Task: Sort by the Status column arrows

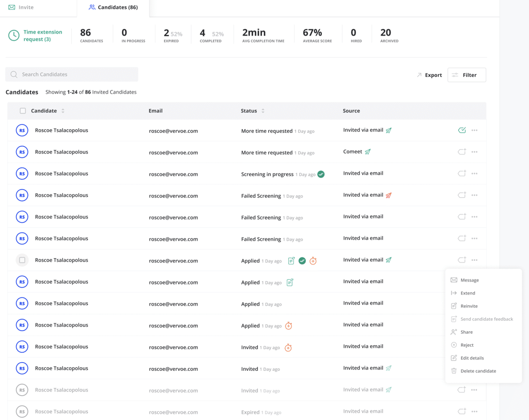Action: coord(263,111)
